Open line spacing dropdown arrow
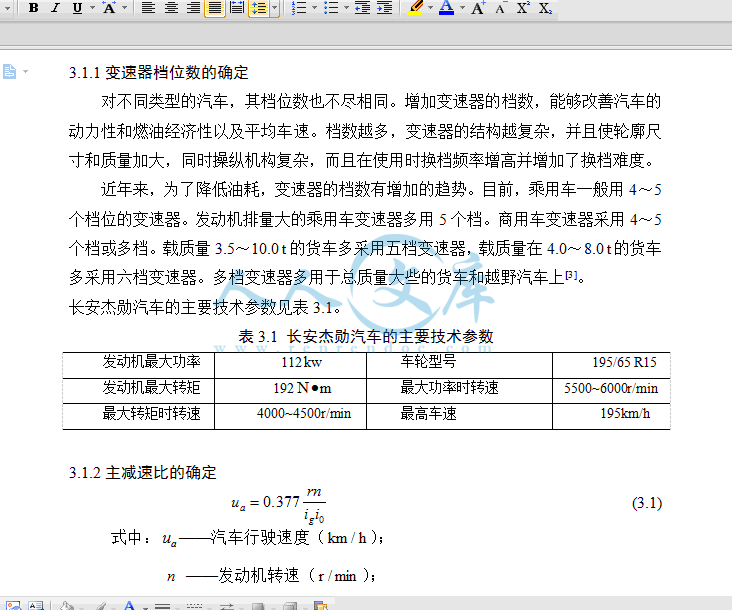This screenshot has height=610, width=732. [274, 7]
